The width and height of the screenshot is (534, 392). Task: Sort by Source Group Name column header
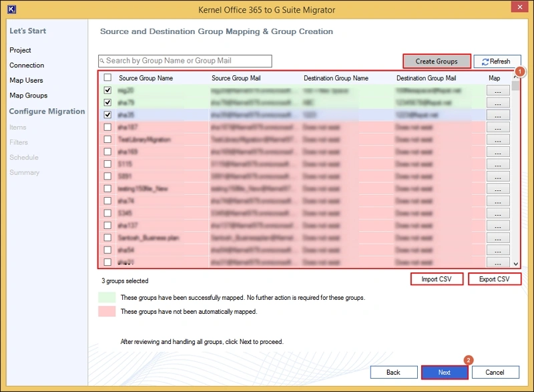(x=146, y=78)
